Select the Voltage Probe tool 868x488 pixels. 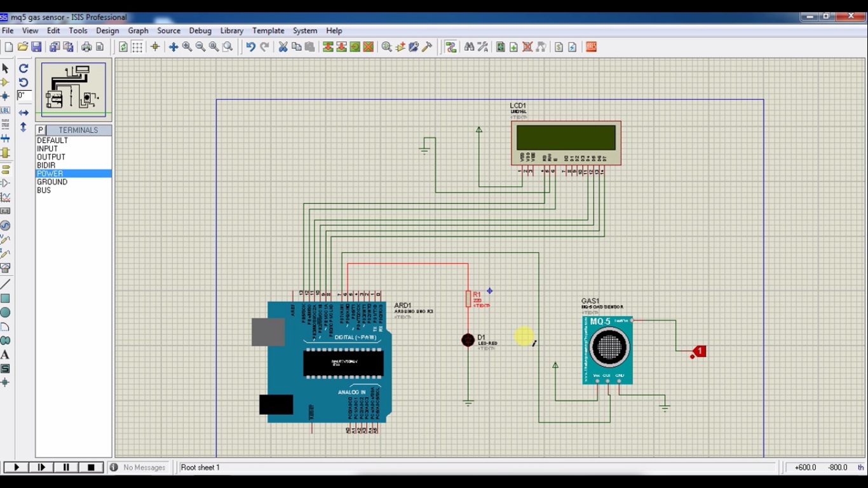(x=6, y=240)
